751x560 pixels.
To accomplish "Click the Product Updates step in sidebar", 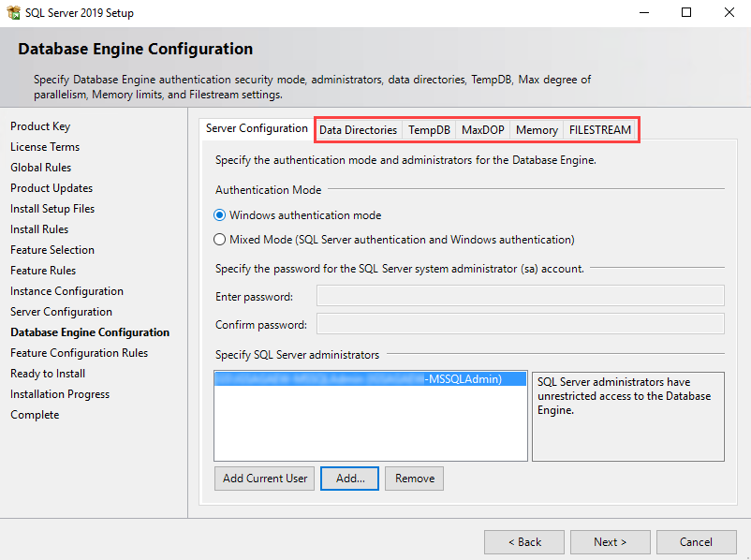I will pos(52,188).
